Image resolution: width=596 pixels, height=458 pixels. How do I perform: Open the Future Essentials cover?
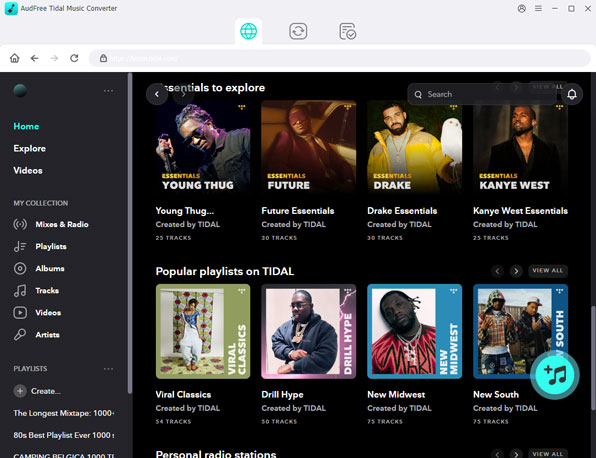[309, 147]
